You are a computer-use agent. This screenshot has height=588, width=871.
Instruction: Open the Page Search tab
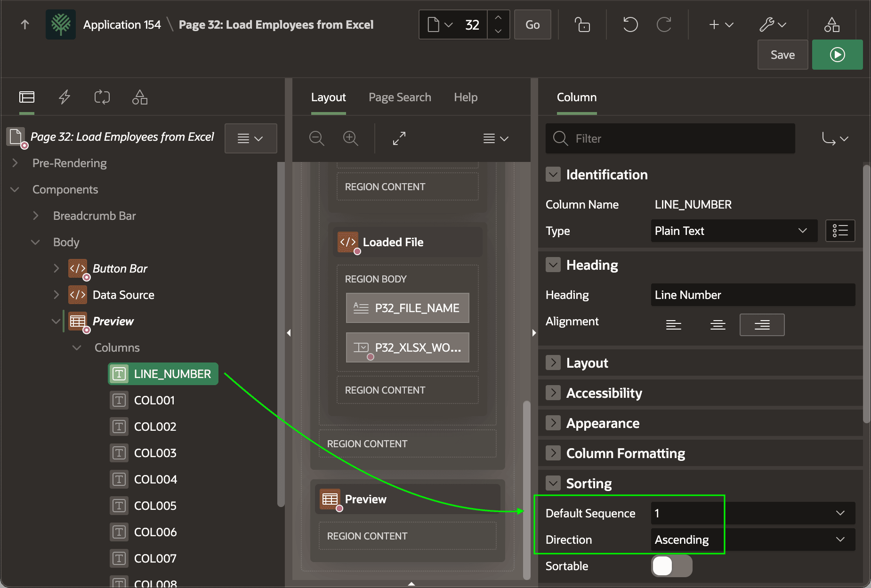tap(400, 97)
